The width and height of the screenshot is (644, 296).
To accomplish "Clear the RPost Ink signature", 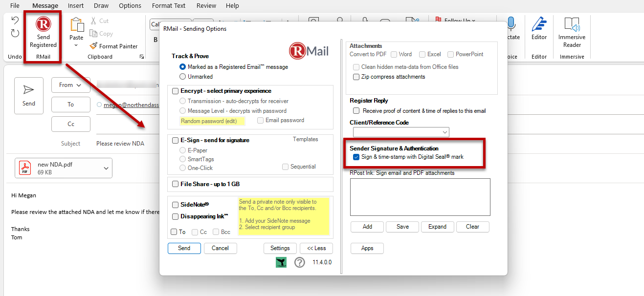I will click(473, 227).
